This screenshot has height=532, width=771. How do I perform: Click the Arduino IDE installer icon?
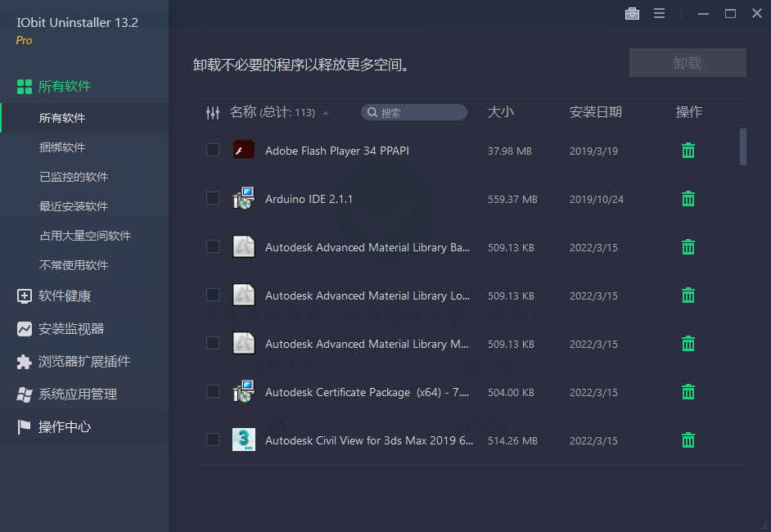244,197
